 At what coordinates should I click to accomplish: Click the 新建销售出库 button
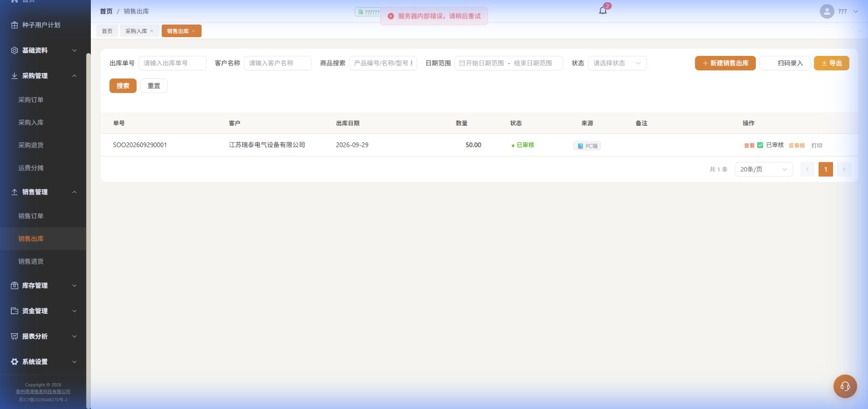click(x=725, y=63)
